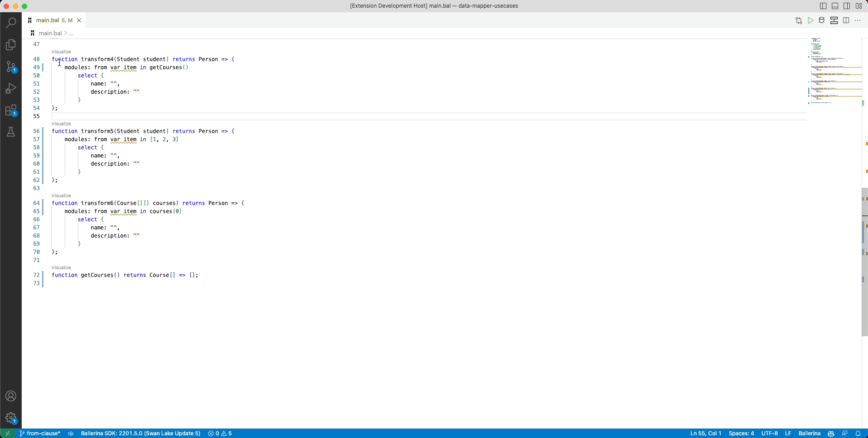Open Ballerina SDK: 2201.5.0 status item
The height and width of the screenshot is (438, 868).
pyautogui.click(x=140, y=433)
